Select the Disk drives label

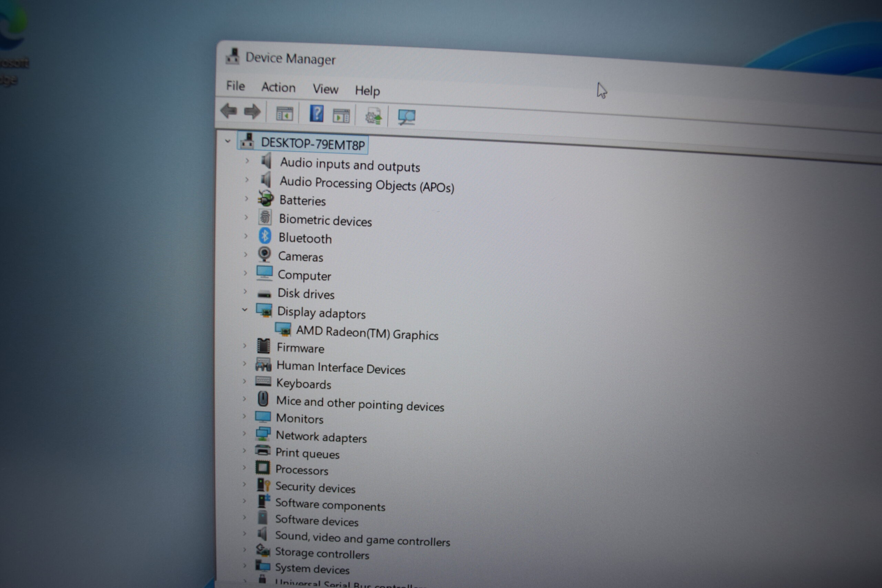click(x=306, y=293)
